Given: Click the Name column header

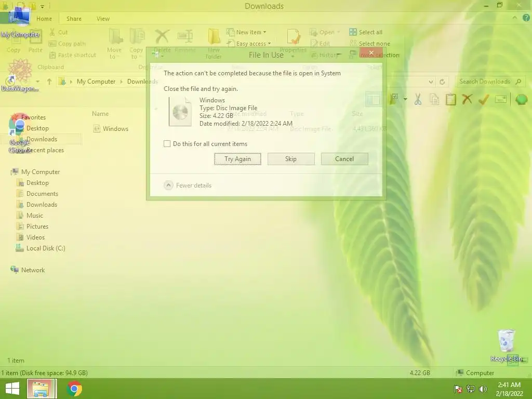Looking at the screenshot, I should coord(100,114).
